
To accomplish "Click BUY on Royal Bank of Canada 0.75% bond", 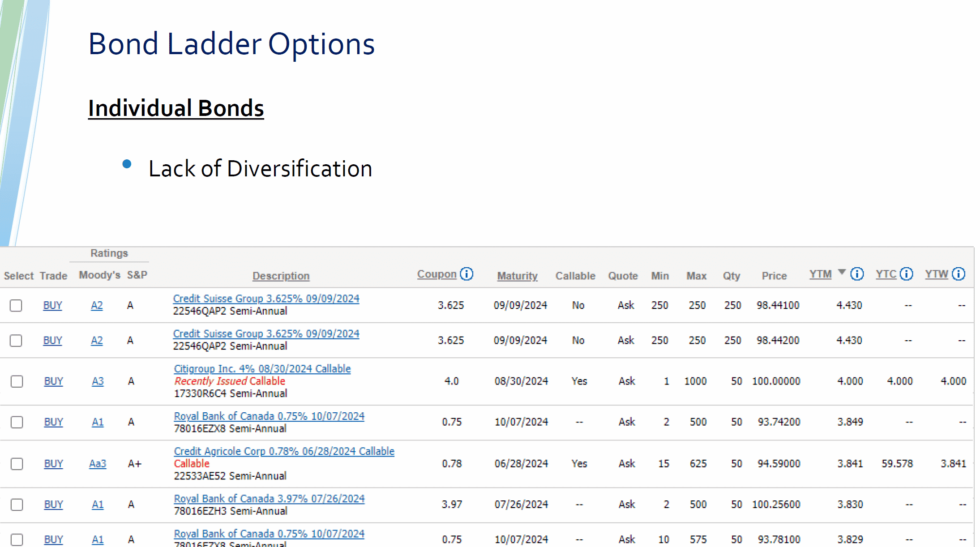I will click(x=53, y=422).
